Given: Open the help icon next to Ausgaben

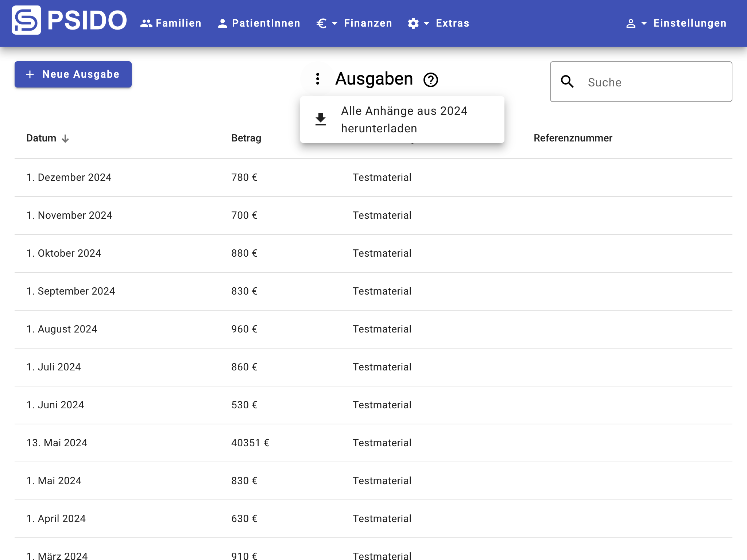Looking at the screenshot, I should 431,79.
